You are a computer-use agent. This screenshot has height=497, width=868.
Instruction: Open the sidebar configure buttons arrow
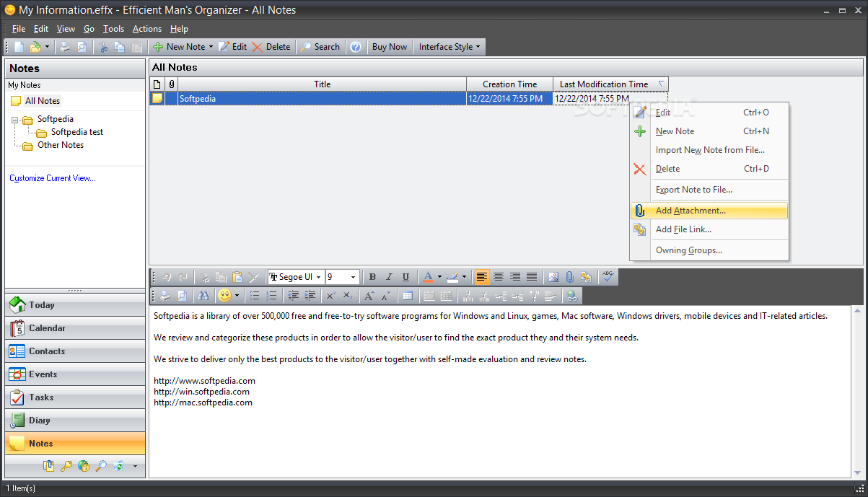(x=135, y=466)
